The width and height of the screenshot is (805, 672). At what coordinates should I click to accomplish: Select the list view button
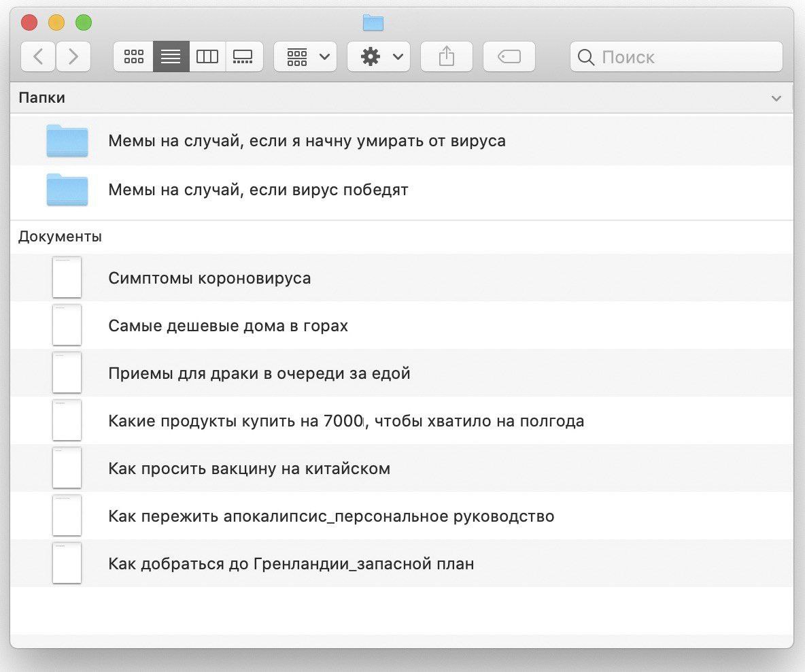click(x=171, y=57)
